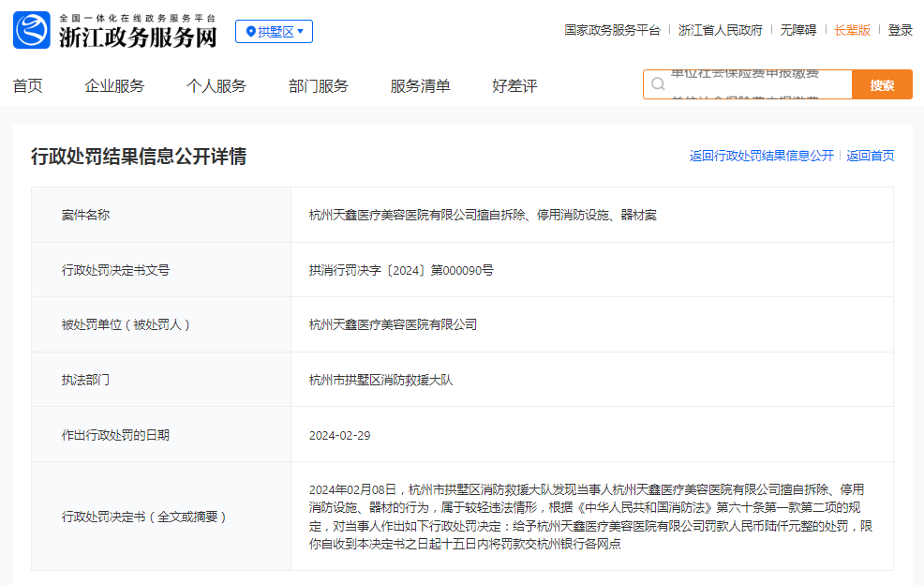Click the 行政处罚决定书（全文或摘要） label

pyautogui.click(x=143, y=517)
